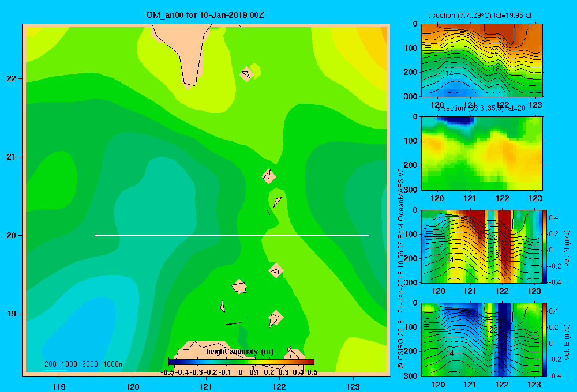This screenshot has width=577, height=392.
Task: Click latitude label 21 on main map axis
Action: point(12,157)
